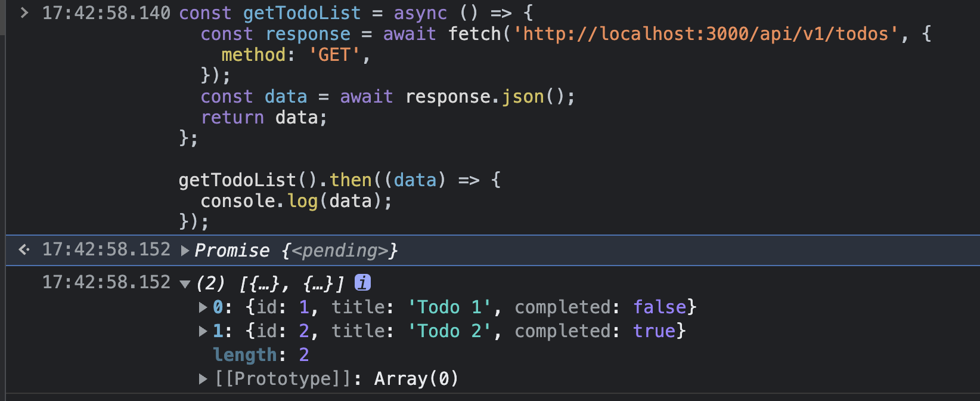Click the completed true value
The height and width of the screenshot is (401, 980).
(654, 331)
